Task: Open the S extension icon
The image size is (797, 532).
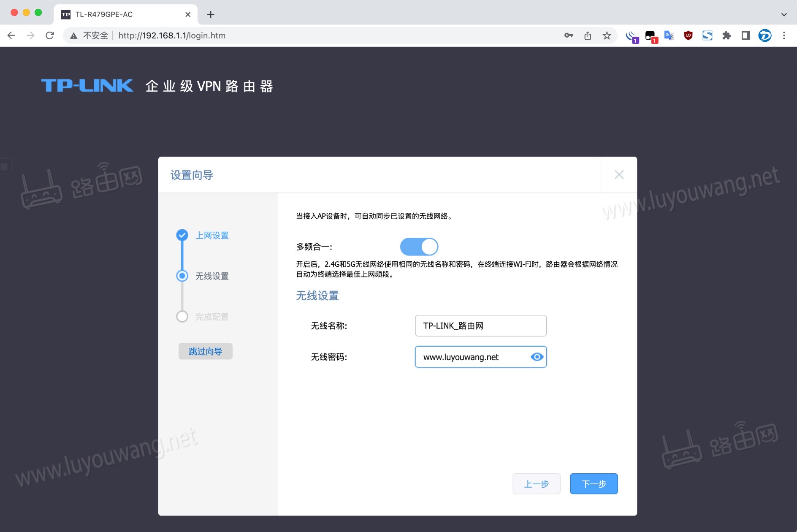Action: [708, 35]
